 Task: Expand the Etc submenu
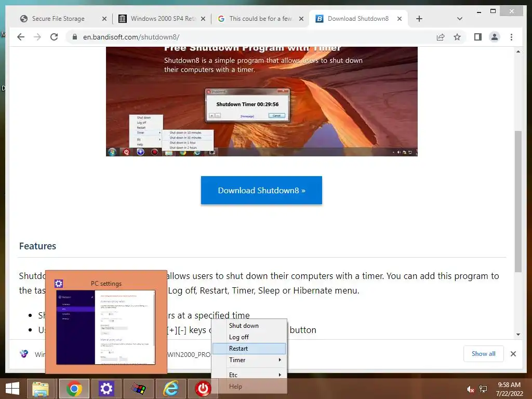click(249, 375)
